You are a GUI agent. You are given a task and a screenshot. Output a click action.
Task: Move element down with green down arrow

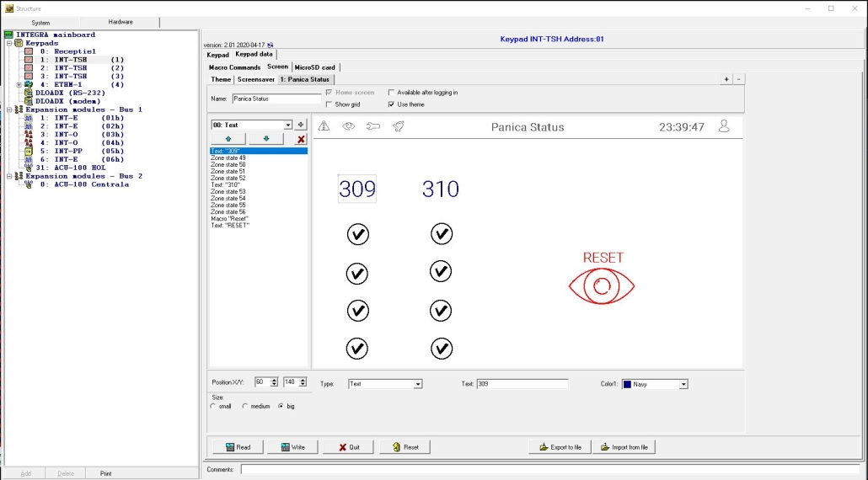point(266,139)
